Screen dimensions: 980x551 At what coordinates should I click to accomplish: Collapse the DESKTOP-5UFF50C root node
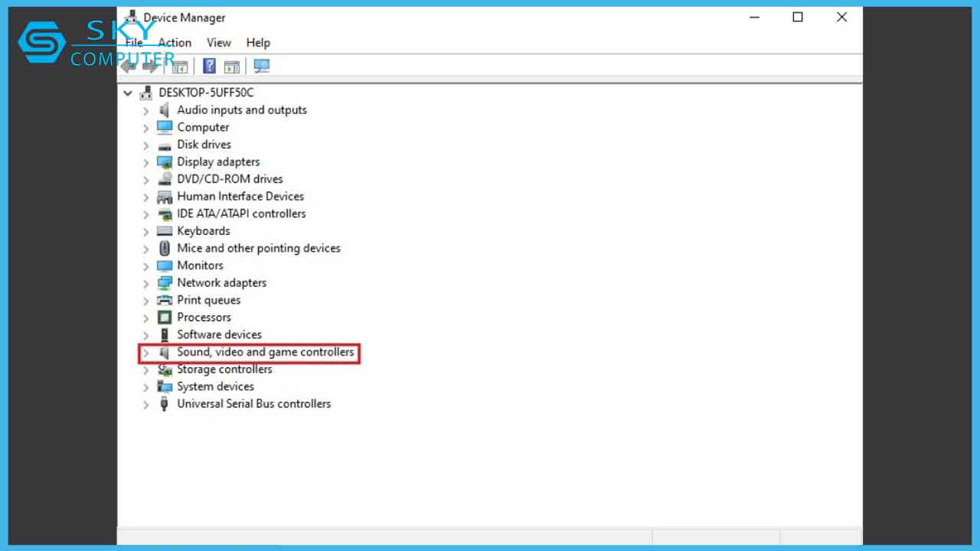(128, 93)
